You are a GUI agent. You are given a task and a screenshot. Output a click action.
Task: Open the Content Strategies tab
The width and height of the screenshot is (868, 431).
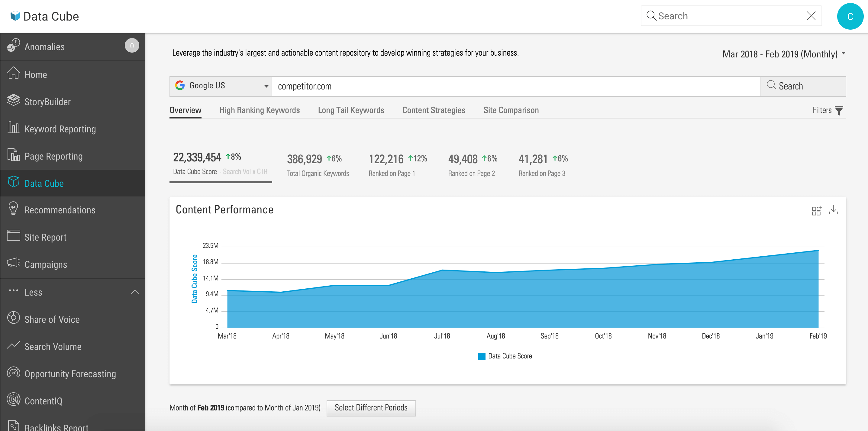(434, 110)
